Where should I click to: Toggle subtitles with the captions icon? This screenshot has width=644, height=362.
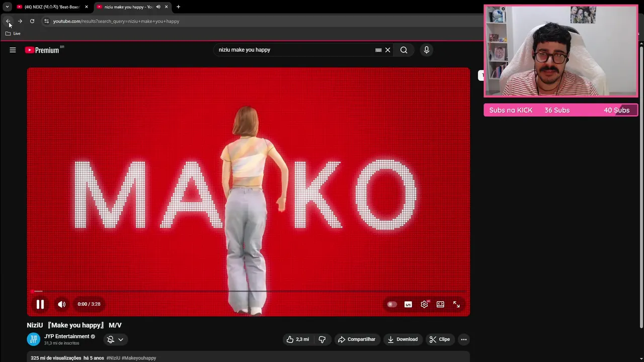[408, 304]
